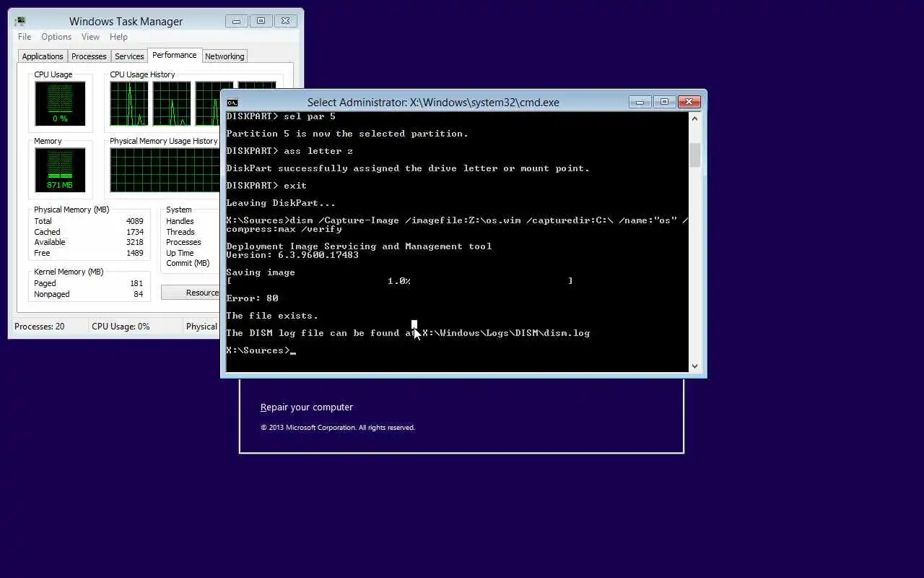Image resolution: width=924 pixels, height=578 pixels.
Task: Click 'Processes: 20' in the status bar
Action: pyautogui.click(x=40, y=327)
